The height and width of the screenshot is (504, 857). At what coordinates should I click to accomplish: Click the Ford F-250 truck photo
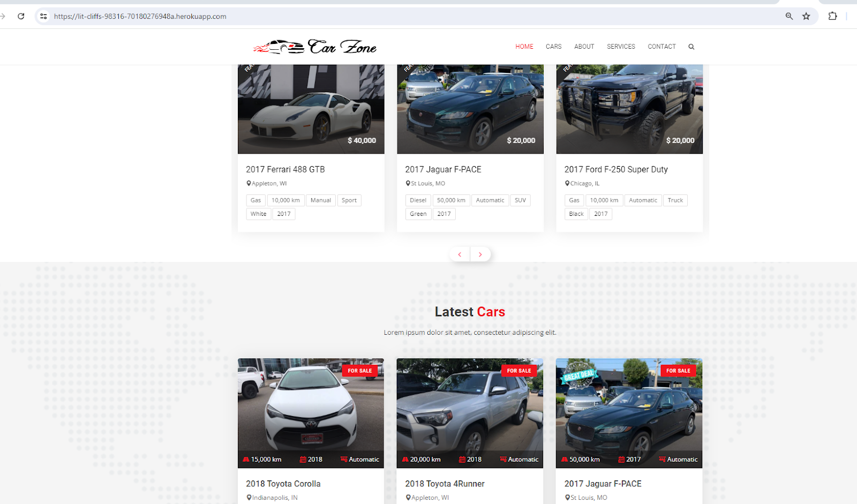(x=629, y=109)
